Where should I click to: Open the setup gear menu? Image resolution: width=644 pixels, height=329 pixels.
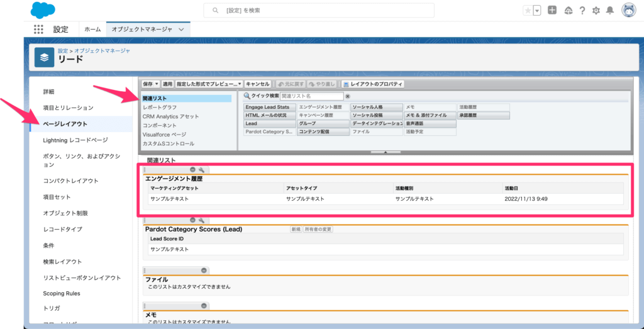[596, 10]
